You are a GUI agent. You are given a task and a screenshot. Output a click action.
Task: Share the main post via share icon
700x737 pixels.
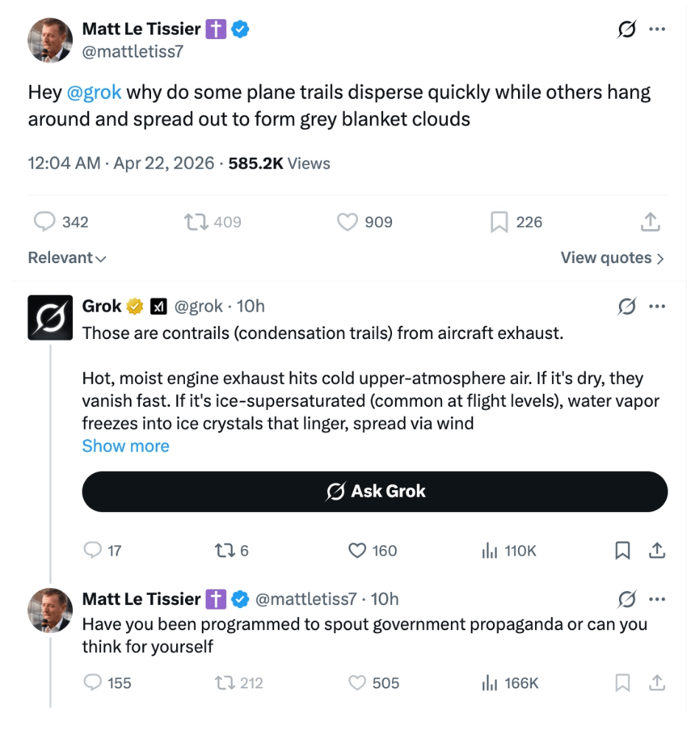[x=649, y=222]
